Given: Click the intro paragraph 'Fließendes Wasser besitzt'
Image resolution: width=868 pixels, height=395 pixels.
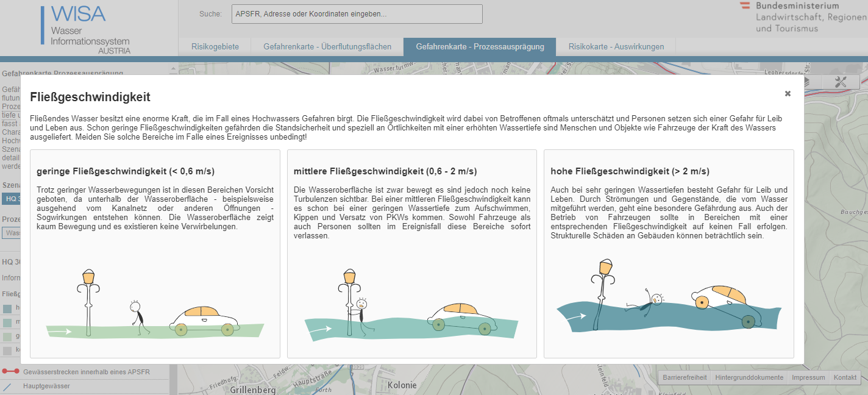Looking at the screenshot, I should [x=406, y=127].
